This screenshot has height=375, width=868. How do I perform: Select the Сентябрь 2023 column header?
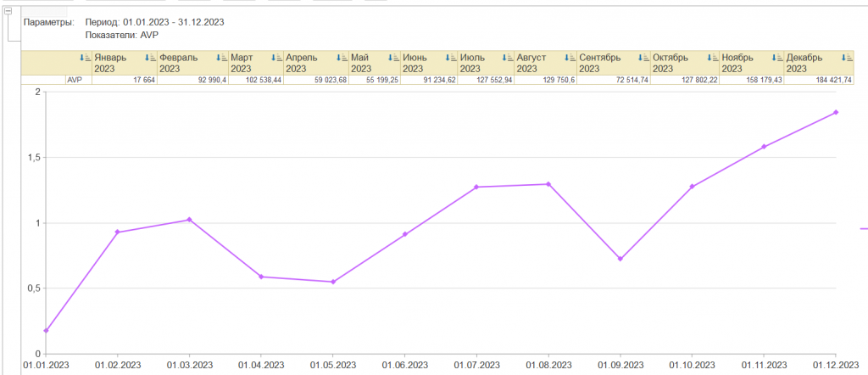click(x=614, y=63)
